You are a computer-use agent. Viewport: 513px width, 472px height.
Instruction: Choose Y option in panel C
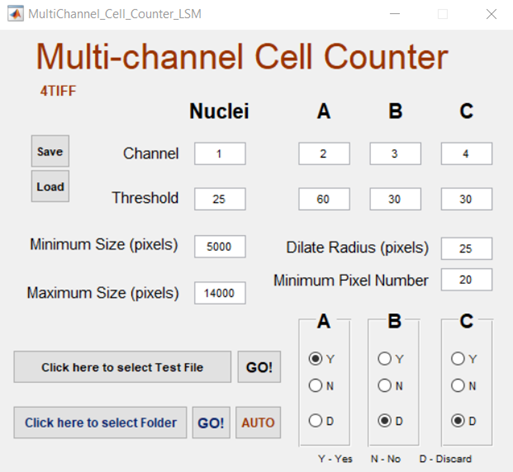(x=458, y=358)
